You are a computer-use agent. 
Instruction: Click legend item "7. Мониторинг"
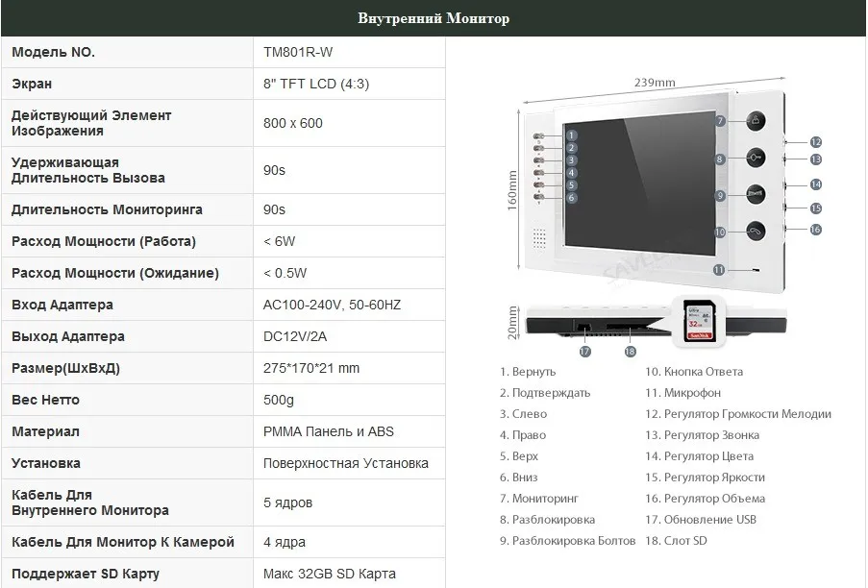click(538, 499)
